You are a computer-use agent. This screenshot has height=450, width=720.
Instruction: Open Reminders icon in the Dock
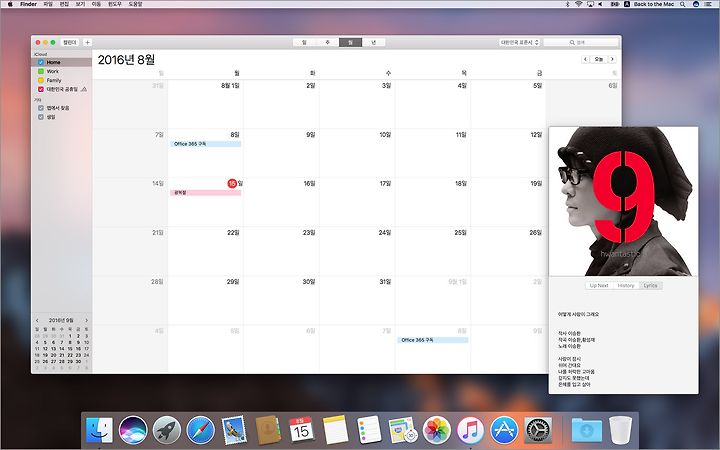[369, 430]
